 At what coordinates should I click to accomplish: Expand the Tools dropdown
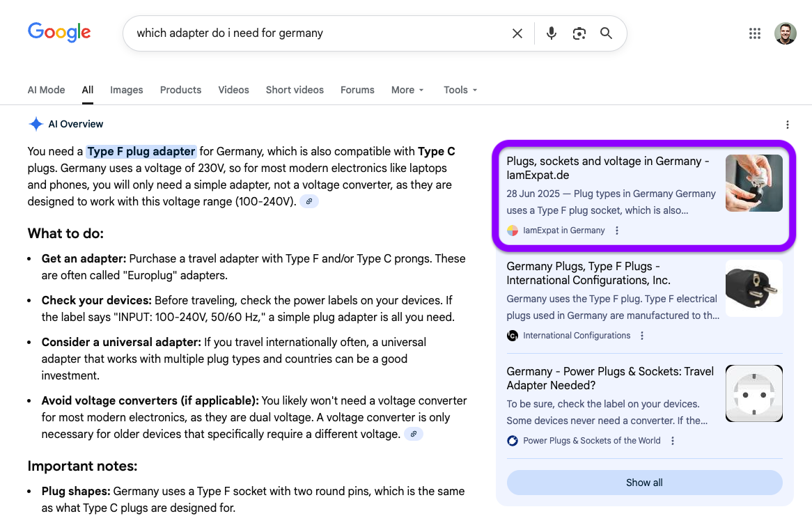coord(460,90)
